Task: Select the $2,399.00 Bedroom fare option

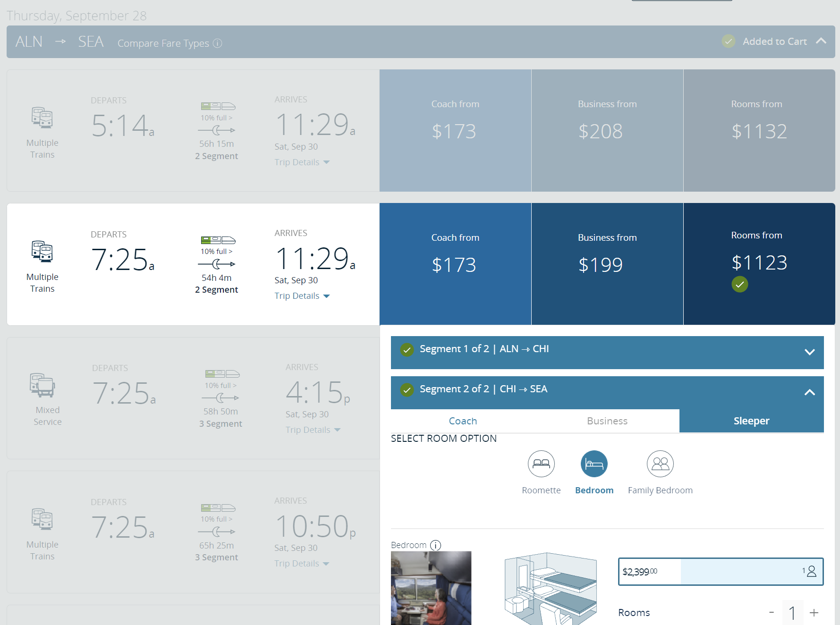Action: [x=720, y=572]
